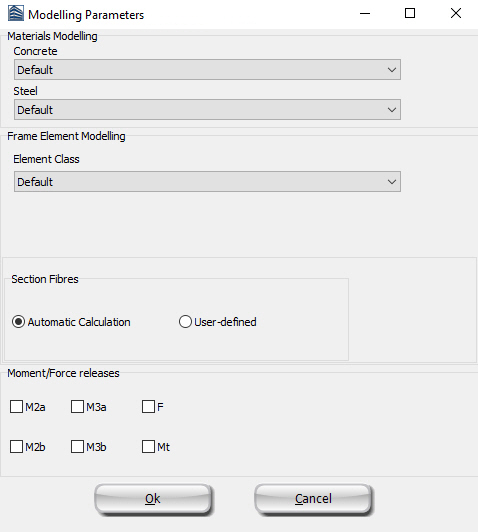Close the Modelling Parameters dialog
Image resolution: width=478 pixels, height=532 pixels.
click(456, 14)
